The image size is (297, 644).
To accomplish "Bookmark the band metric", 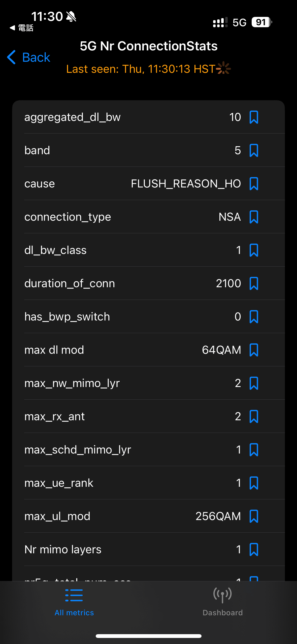I will pos(254,150).
